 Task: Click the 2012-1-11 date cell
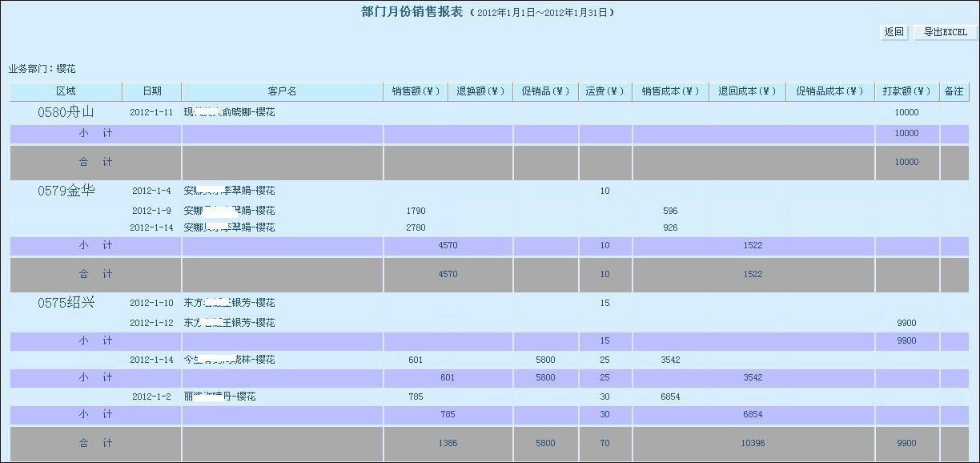pyautogui.click(x=151, y=113)
